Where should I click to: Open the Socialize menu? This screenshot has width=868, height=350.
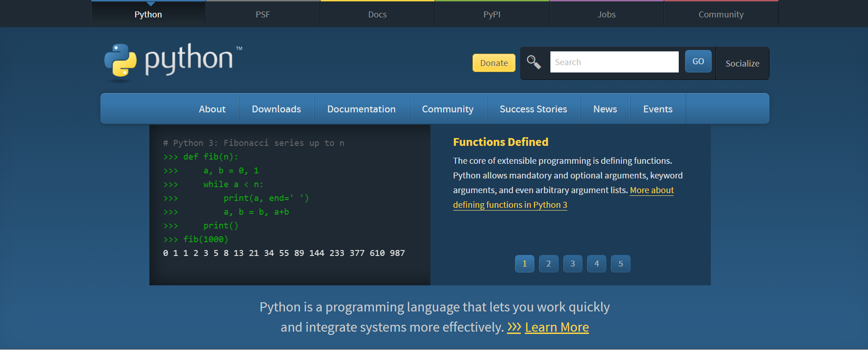(742, 63)
